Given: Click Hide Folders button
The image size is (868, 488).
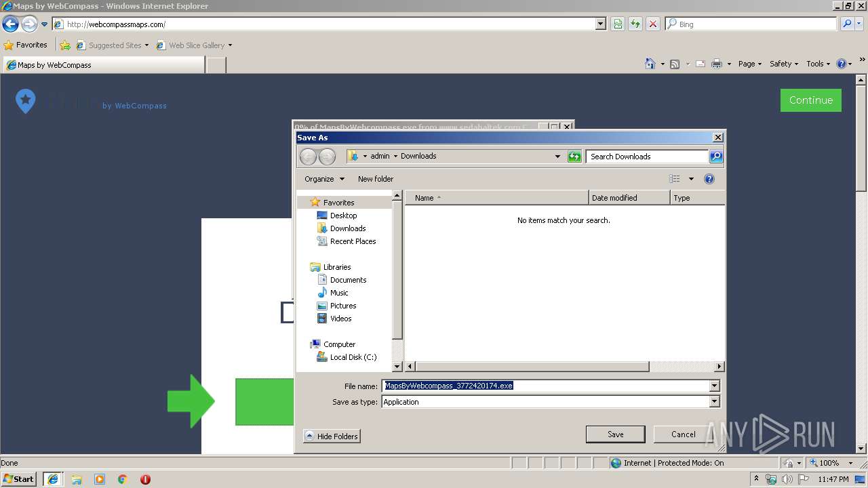Looking at the screenshot, I should [332, 436].
